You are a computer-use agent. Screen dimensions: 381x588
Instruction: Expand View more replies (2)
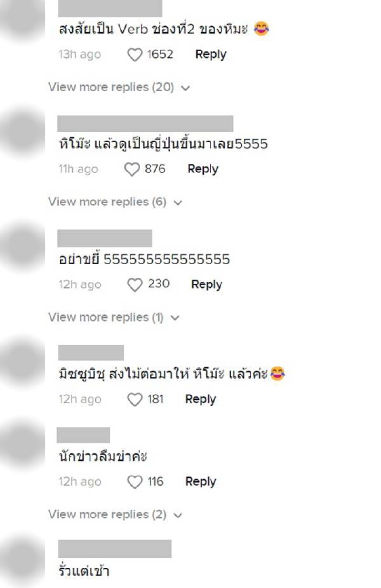tap(115, 515)
